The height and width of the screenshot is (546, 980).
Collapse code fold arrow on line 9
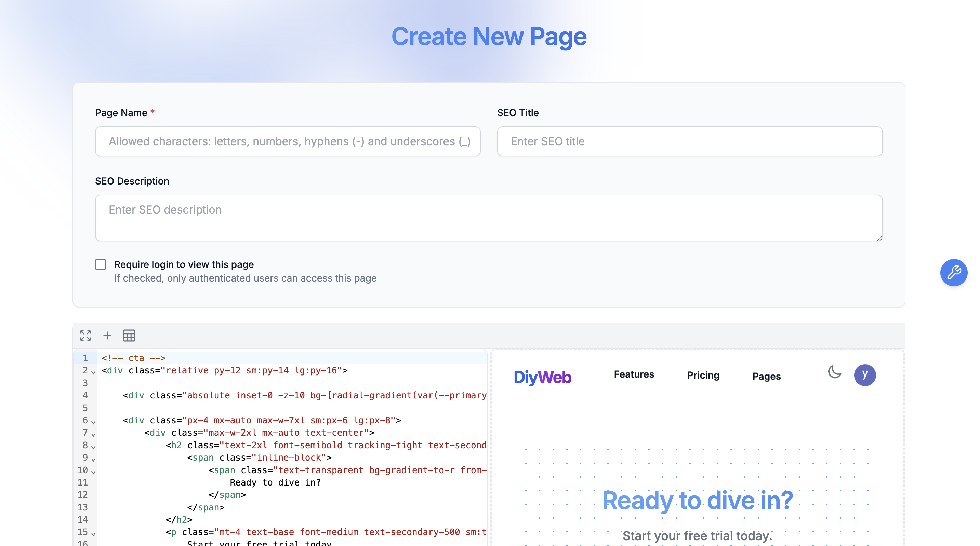[x=93, y=460]
